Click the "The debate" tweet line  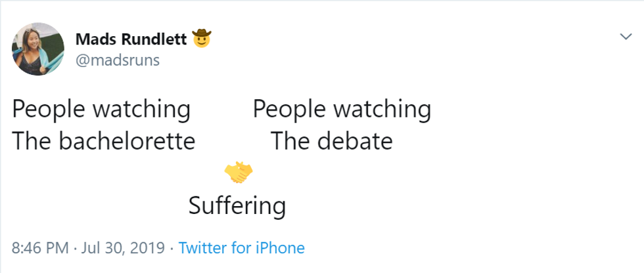[x=332, y=141]
